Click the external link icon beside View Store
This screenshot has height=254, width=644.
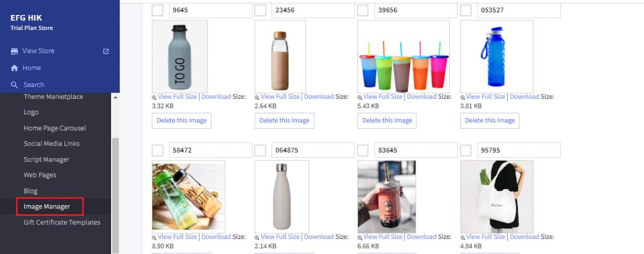point(106,51)
